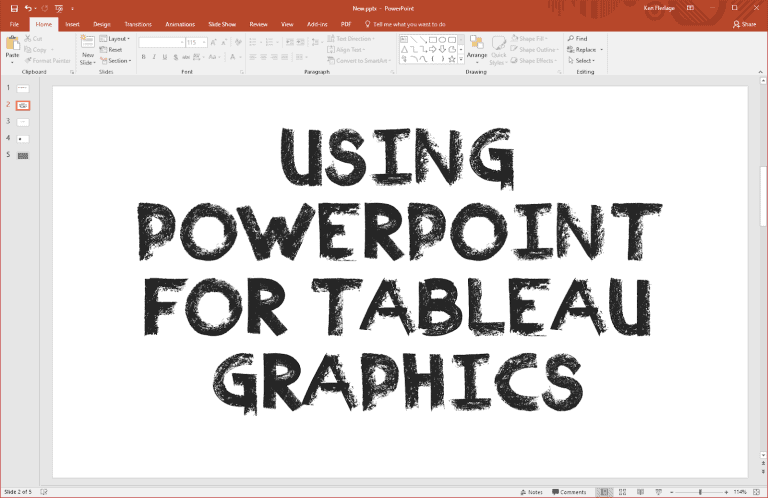
Task: Open the font size dropdown
Action: click(204, 43)
